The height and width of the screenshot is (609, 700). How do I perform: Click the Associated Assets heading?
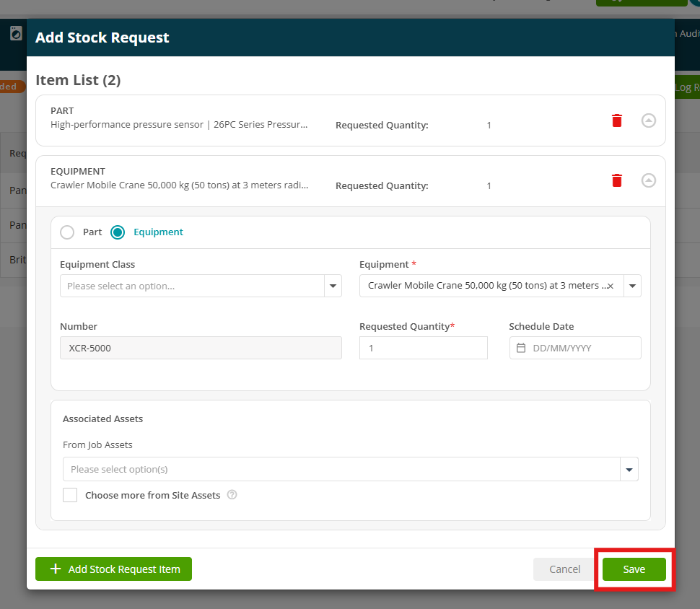(102, 419)
